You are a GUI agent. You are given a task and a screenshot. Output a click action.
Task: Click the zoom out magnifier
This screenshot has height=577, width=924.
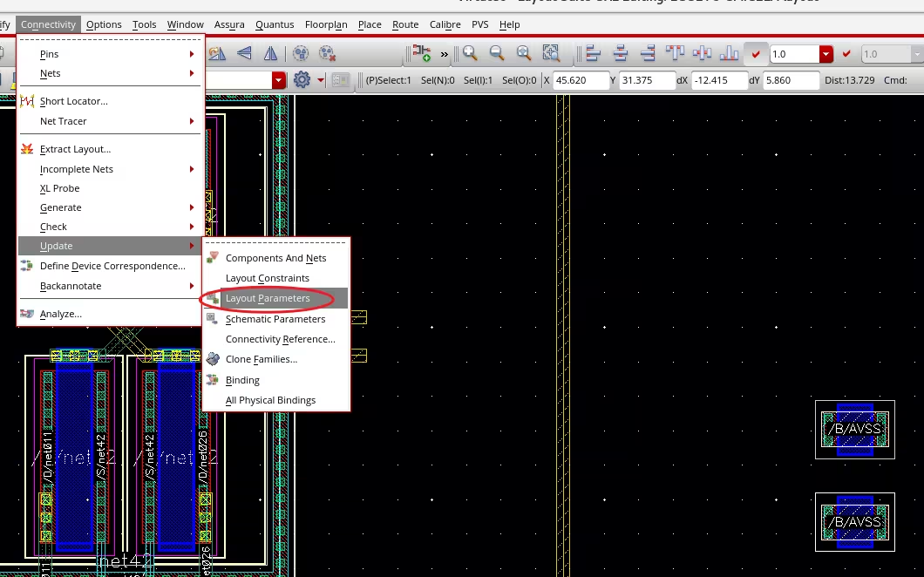[497, 54]
